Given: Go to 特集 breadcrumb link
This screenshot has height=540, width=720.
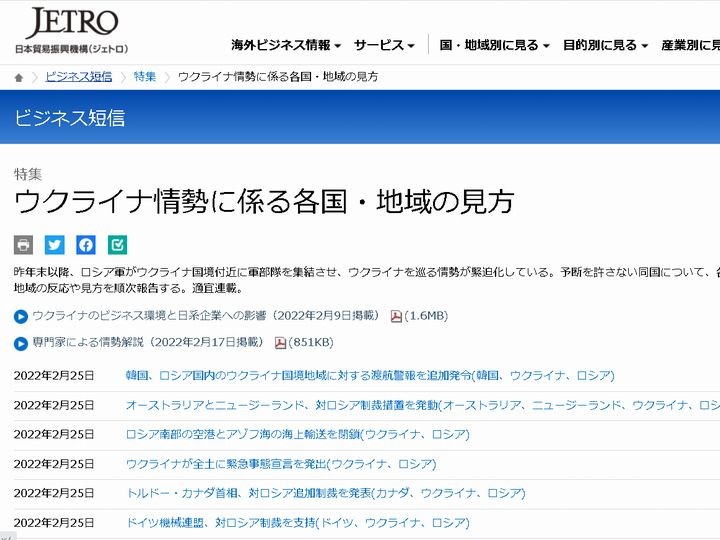Looking at the screenshot, I should click(x=145, y=77).
